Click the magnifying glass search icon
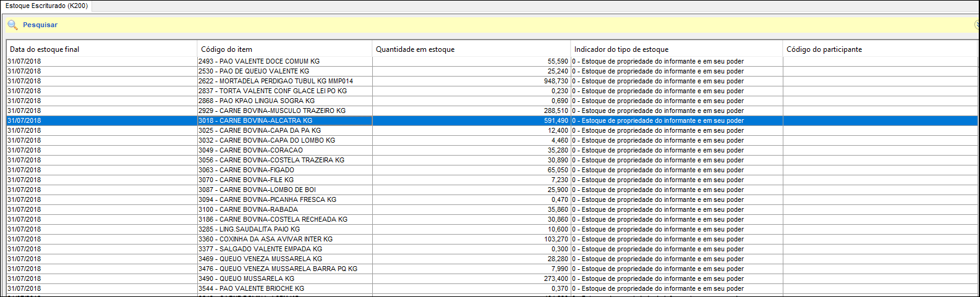980x297 pixels. 12,25
